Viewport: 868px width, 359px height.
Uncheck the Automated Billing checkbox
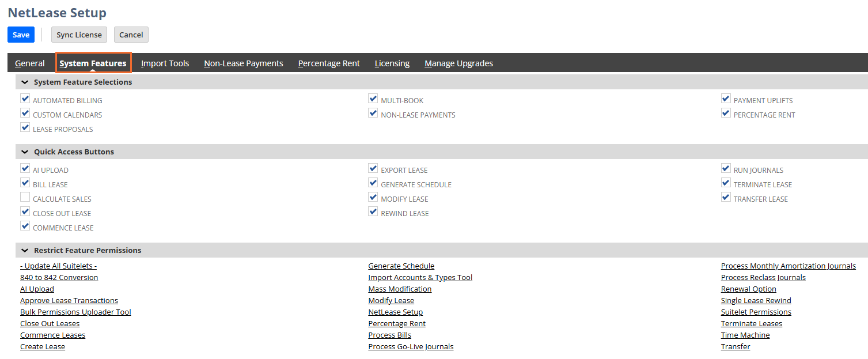25,99
